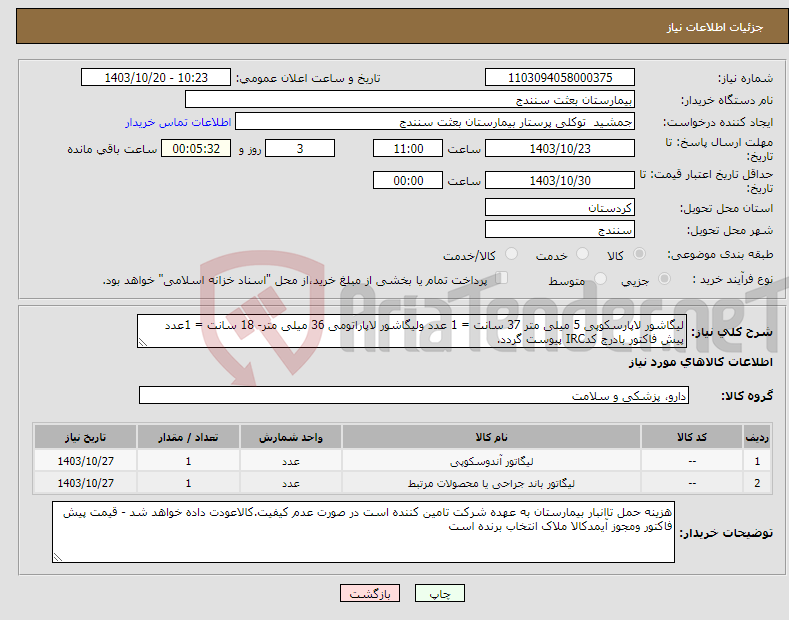This screenshot has width=789, height=620.
Task: Click the item name لیگاتور باند جراحی یا محصولات مرتبط
Action: (491, 483)
